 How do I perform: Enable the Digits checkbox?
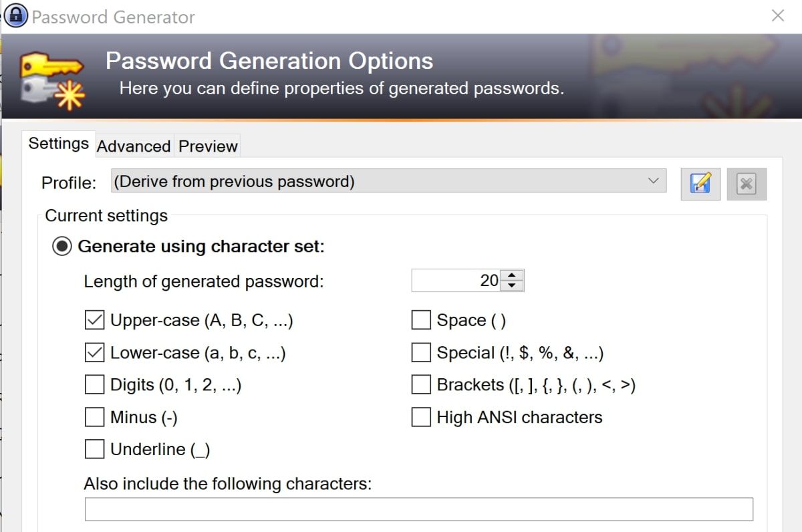(95, 385)
